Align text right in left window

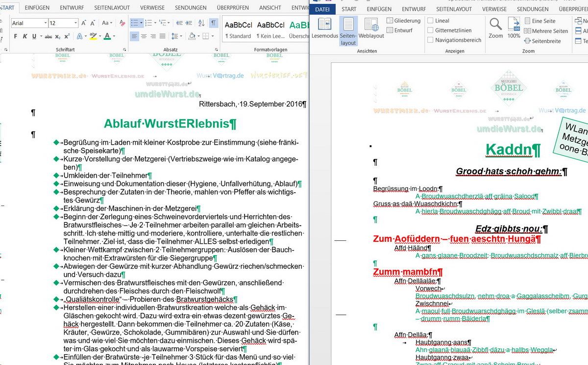[153, 36]
